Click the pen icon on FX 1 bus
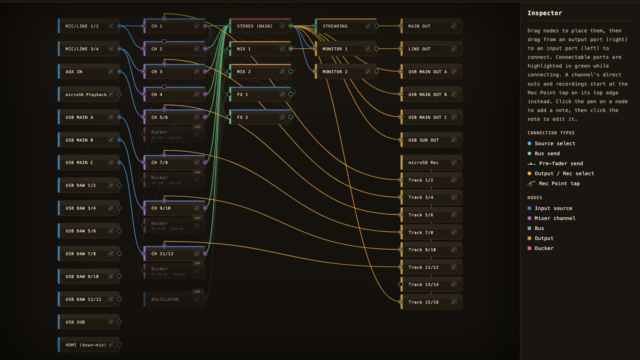The image size is (640, 360). click(282, 94)
